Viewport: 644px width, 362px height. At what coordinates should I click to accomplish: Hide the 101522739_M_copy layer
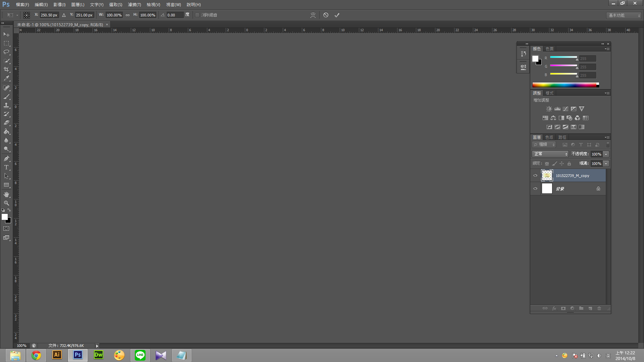click(535, 175)
